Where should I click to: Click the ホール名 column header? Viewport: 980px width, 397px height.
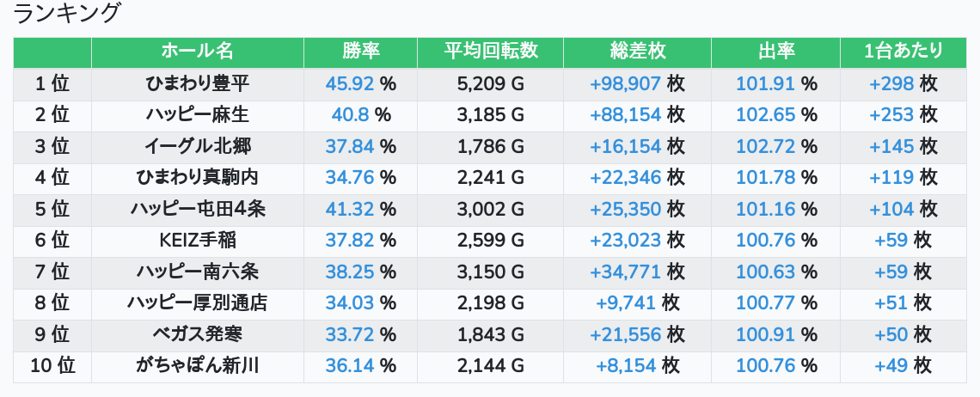(197, 52)
